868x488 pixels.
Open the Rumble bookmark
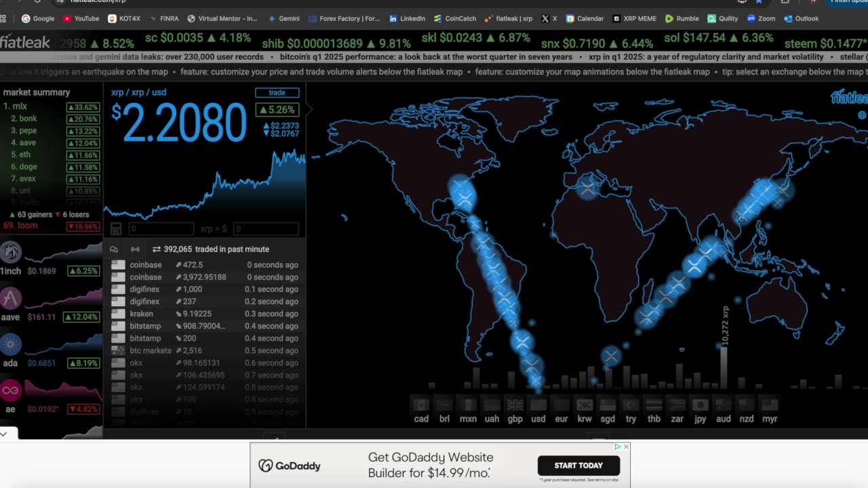click(682, 18)
